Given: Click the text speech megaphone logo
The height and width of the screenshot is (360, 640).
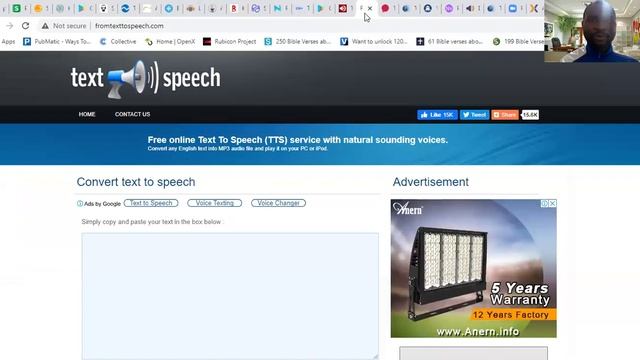Looking at the screenshot, I should [x=146, y=78].
